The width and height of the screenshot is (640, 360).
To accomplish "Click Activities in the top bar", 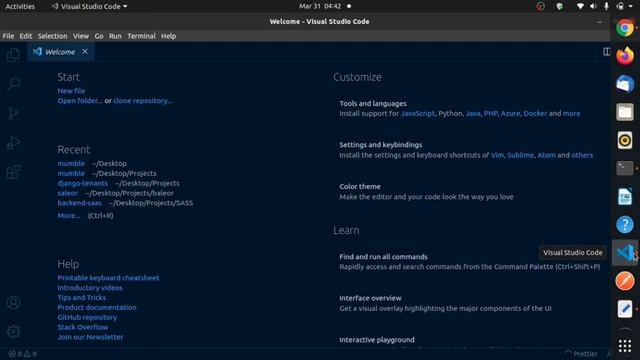I will pos(20,7).
